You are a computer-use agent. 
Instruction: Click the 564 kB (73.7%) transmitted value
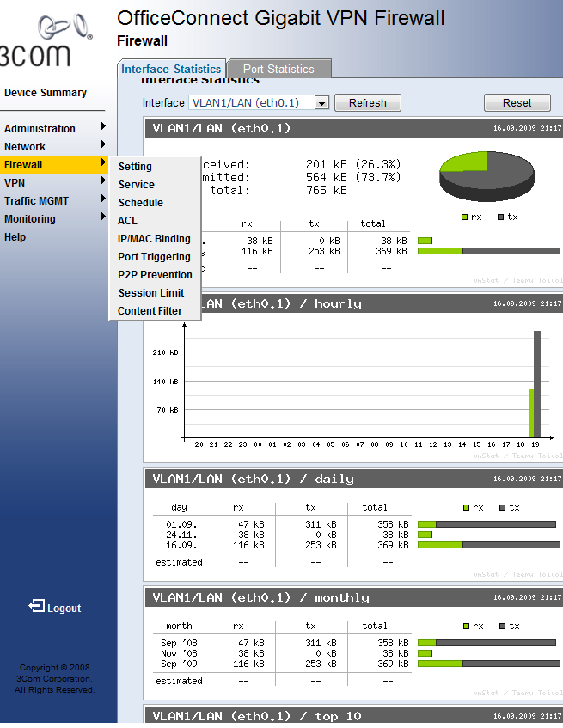(x=353, y=177)
